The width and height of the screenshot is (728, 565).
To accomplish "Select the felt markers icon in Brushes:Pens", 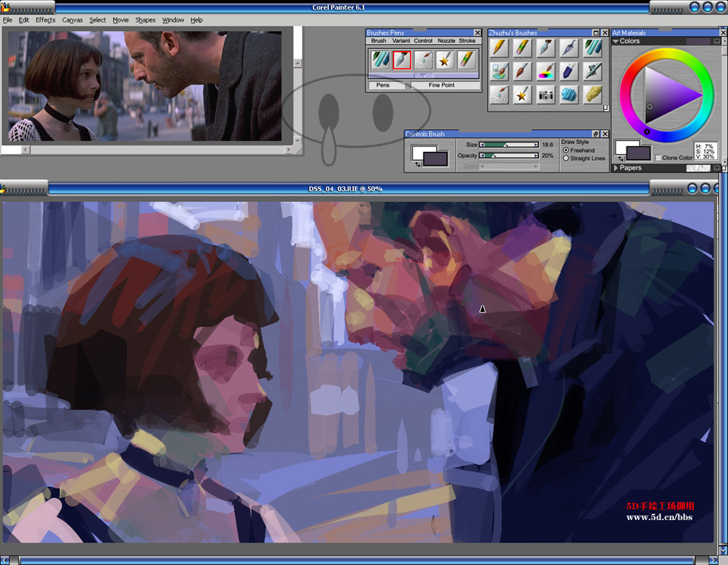I will [x=379, y=60].
